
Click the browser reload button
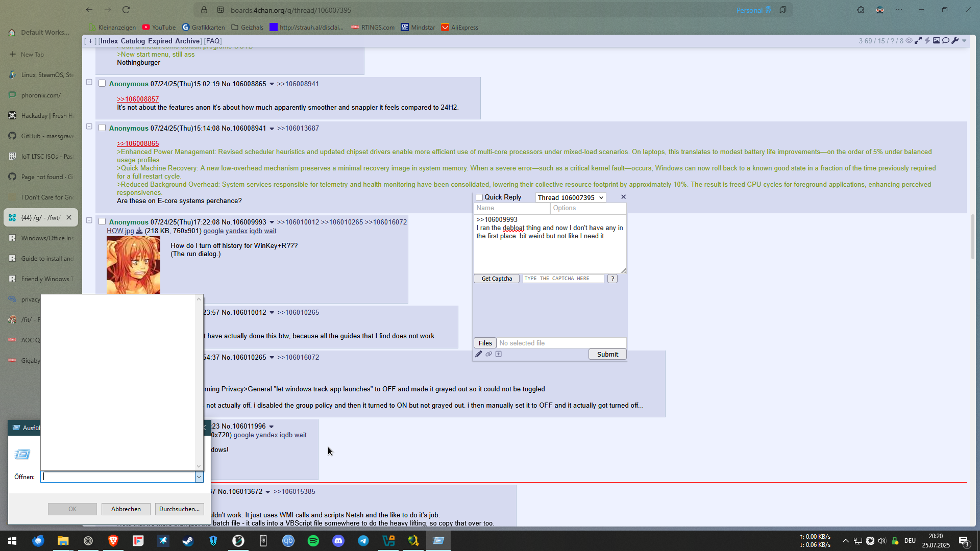(126, 10)
